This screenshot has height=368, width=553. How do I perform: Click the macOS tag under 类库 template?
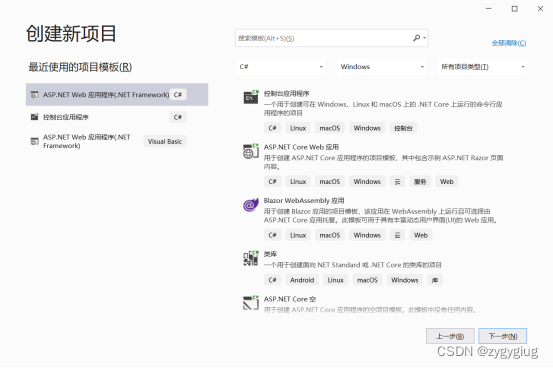pos(367,280)
